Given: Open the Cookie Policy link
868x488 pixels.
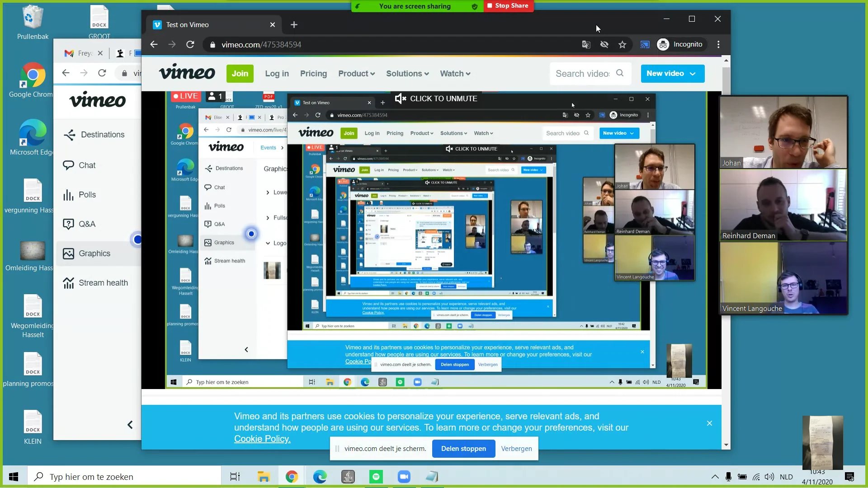Looking at the screenshot, I should pyautogui.click(x=262, y=439).
